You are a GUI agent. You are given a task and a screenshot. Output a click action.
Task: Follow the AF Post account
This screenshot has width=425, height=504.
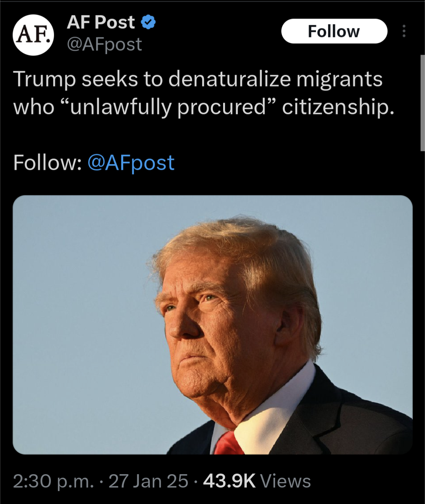[x=334, y=31]
